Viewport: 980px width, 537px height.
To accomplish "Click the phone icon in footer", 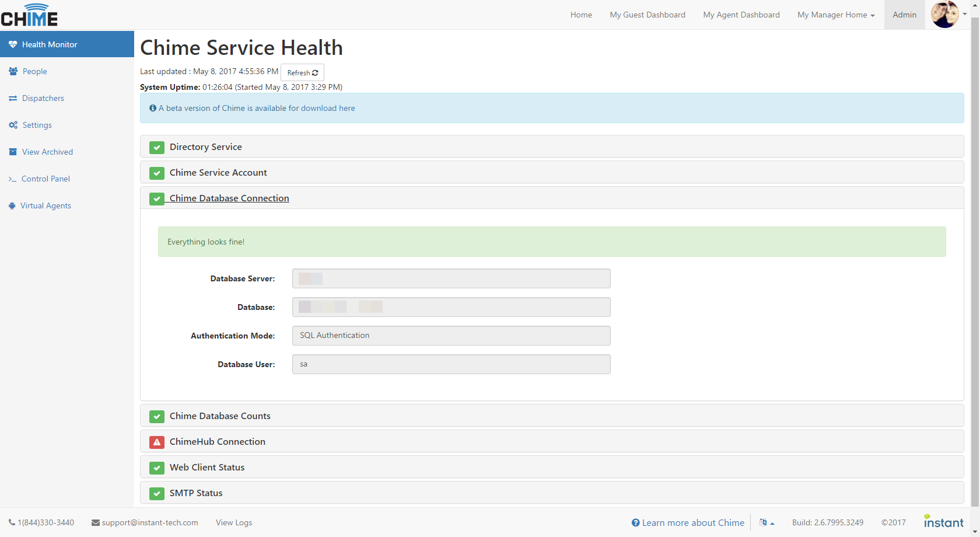I will (x=12, y=522).
